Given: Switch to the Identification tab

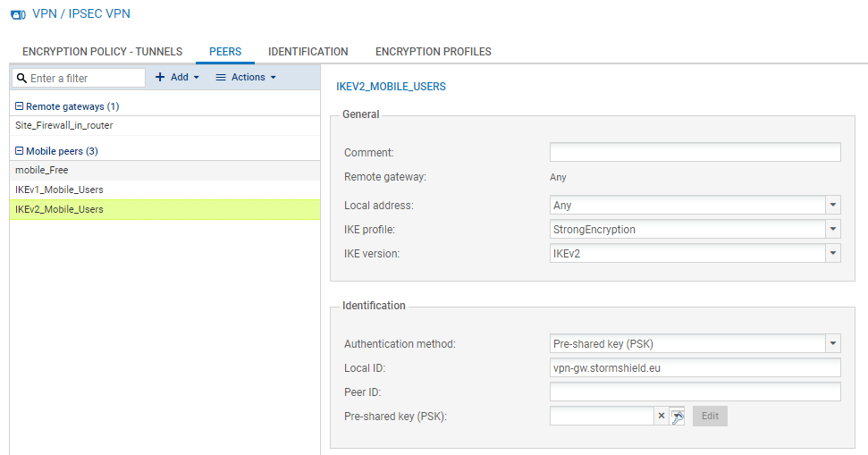Looking at the screenshot, I should tap(308, 52).
